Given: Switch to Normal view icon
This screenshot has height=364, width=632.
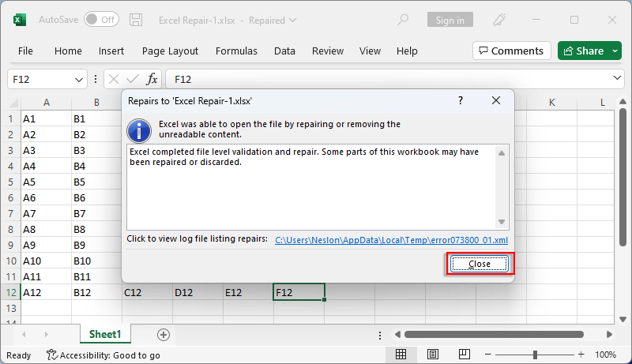Looking at the screenshot, I should tap(401, 355).
